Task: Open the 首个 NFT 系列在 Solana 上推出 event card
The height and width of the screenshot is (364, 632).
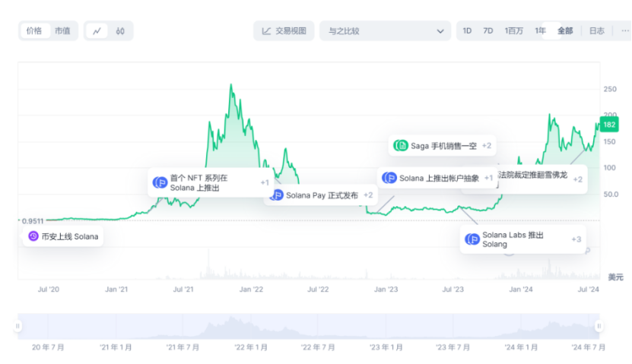Action: click(x=211, y=182)
